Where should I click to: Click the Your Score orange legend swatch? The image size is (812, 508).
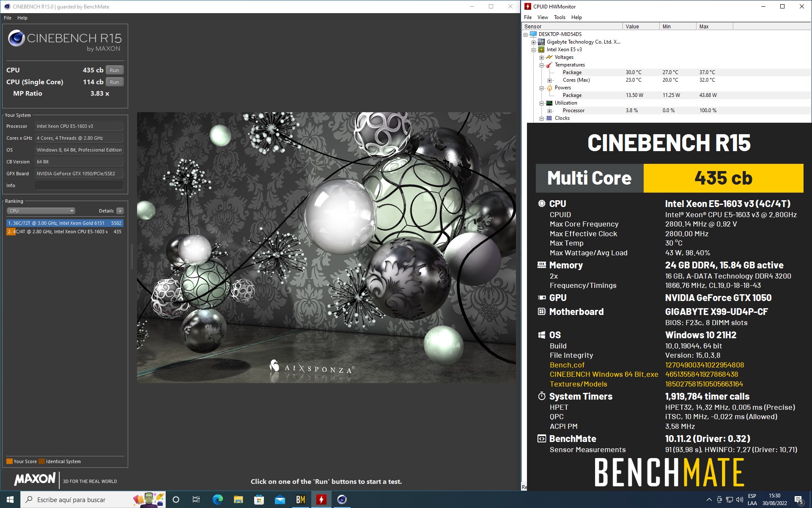tap(9, 461)
